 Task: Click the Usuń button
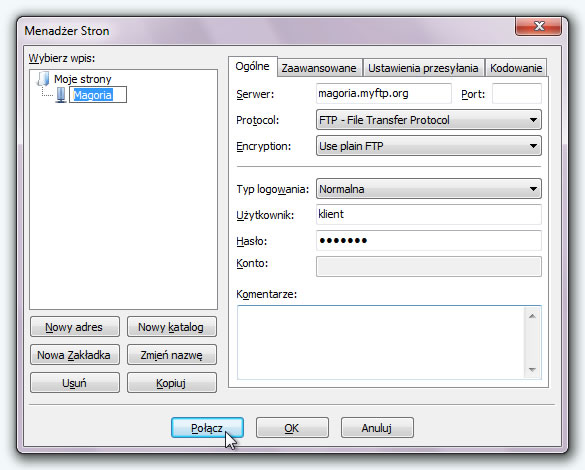75,383
